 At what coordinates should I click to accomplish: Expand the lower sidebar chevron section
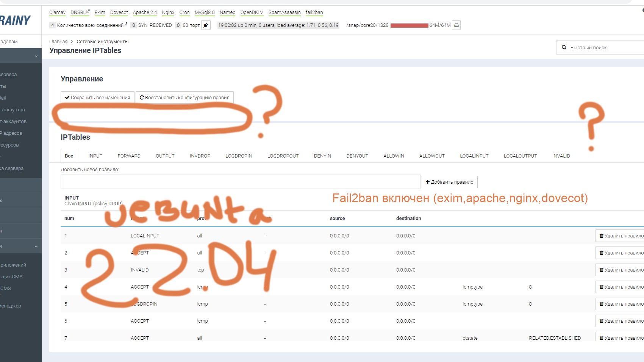(x=36, y=247)
